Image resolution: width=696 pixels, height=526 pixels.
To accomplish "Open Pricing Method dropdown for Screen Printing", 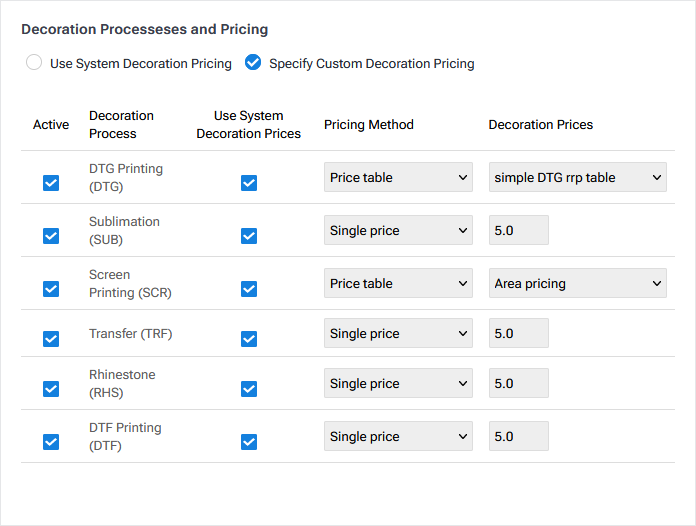I will [398, 283].
